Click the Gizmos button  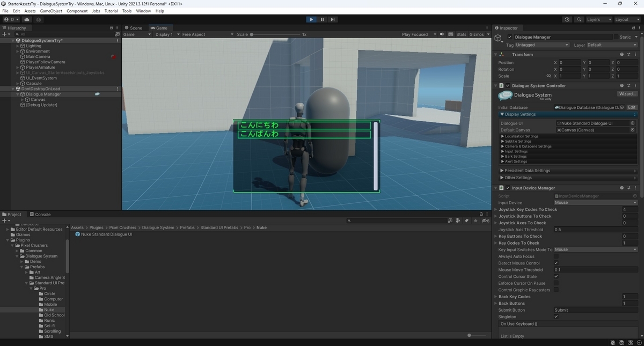(477, 34)
